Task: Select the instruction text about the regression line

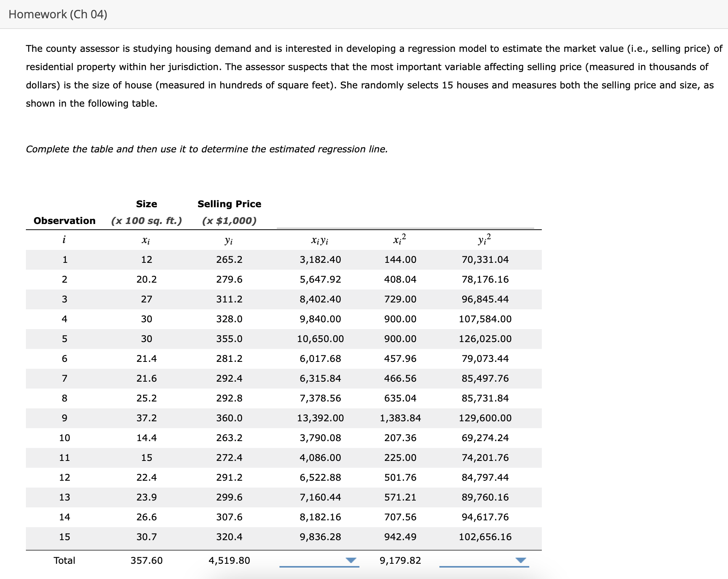Action: [206, 149]
